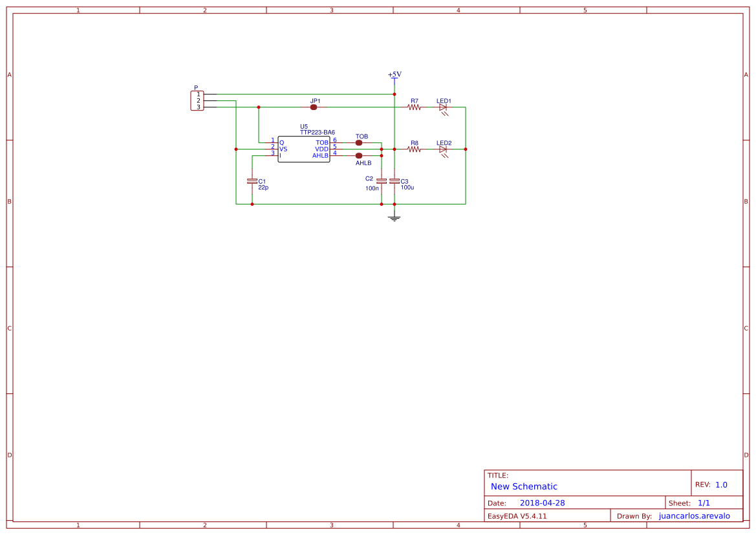Click the REV 1.0 value
The width and height of the screenshot is (756, 535).
[x=721, y=485]
